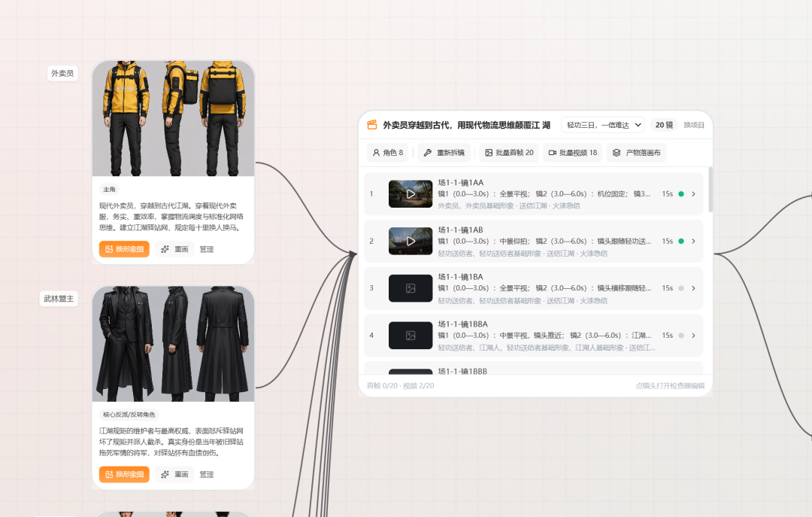The image size is (812, 517).
Task: Expand the chevron on row 场1-1-镜1BA
Action: coord(693,288)
